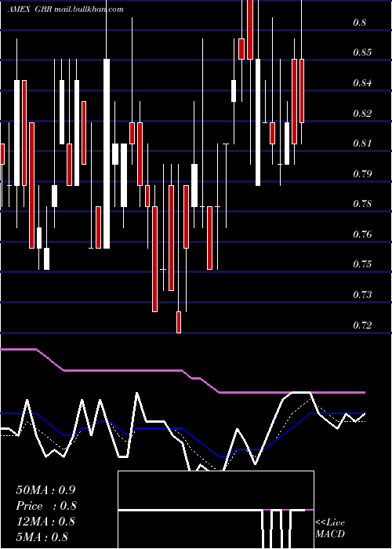
Task: Click the 0.79 price axis label
Action: 362,173
